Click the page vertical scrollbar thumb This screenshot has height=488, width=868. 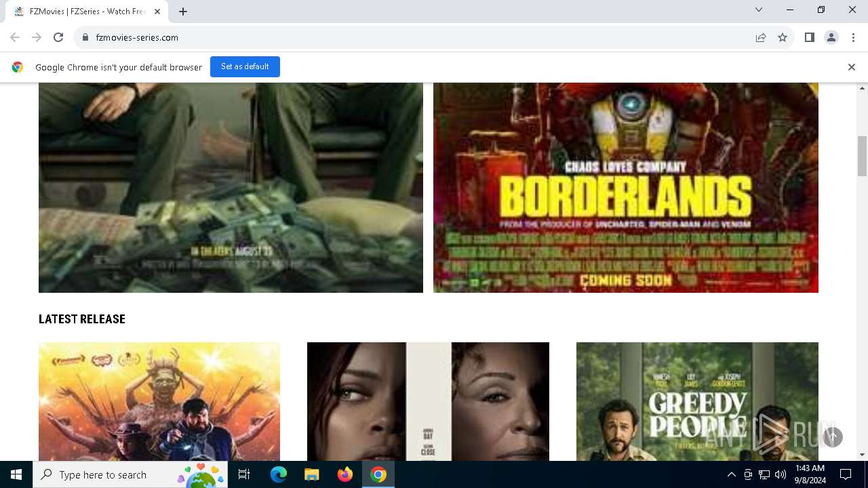pos(863,156)
